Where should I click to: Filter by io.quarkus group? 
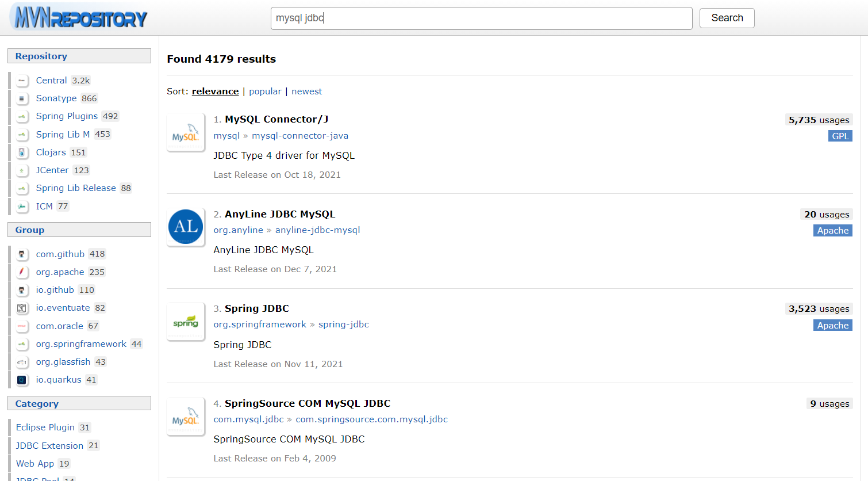(59, 380)
